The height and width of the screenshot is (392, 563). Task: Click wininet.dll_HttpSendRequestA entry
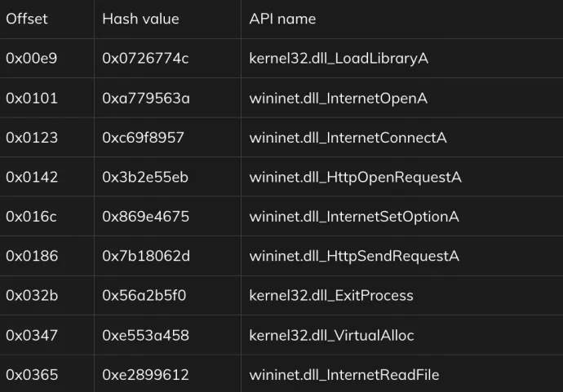(354, 256)
